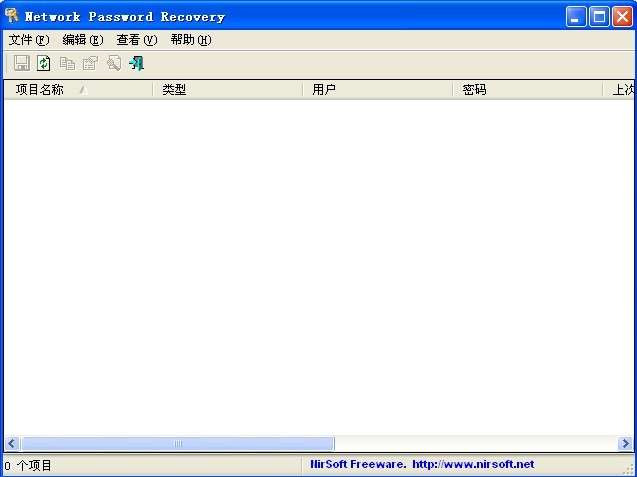The height and width of the screenshot is (477, 637).
Task: Click the Copy selected items toolbar icon
Action: click(x=67, y=63)
